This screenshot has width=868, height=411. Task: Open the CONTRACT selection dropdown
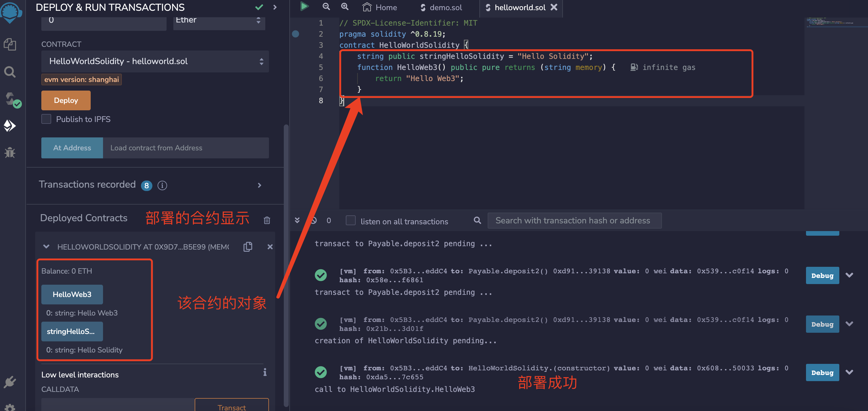[x=155, y=61]
